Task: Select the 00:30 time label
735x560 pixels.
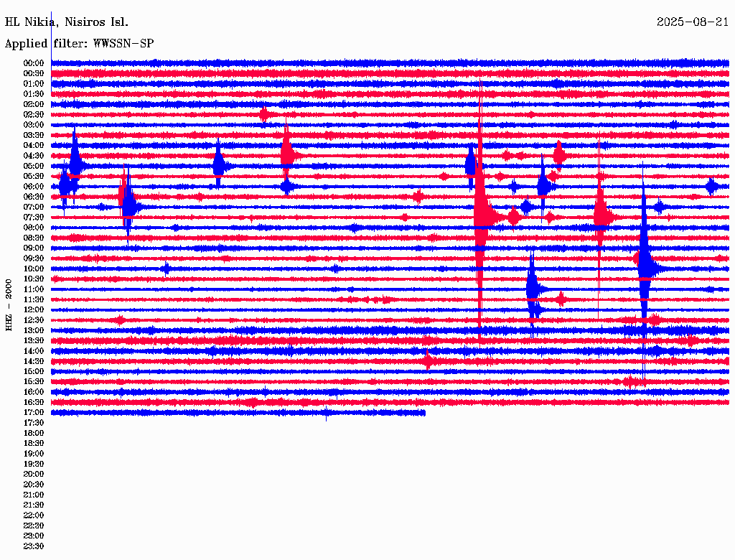Action: [x=34, y=73]
